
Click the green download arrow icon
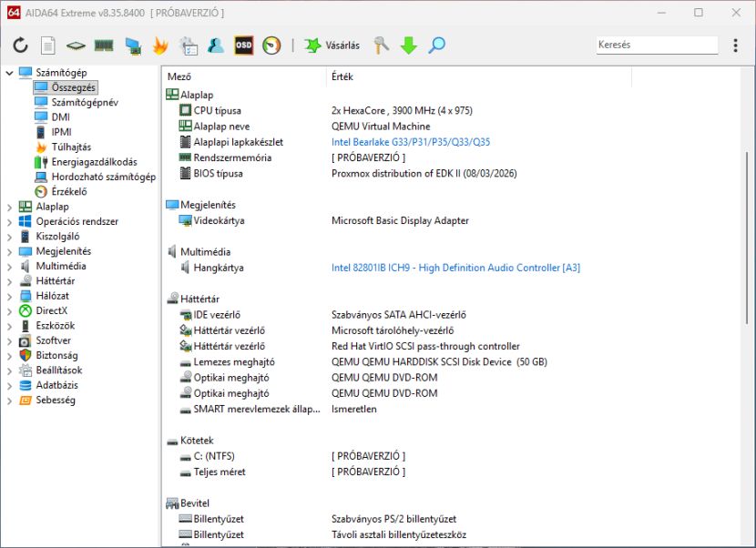pos(408,46)
